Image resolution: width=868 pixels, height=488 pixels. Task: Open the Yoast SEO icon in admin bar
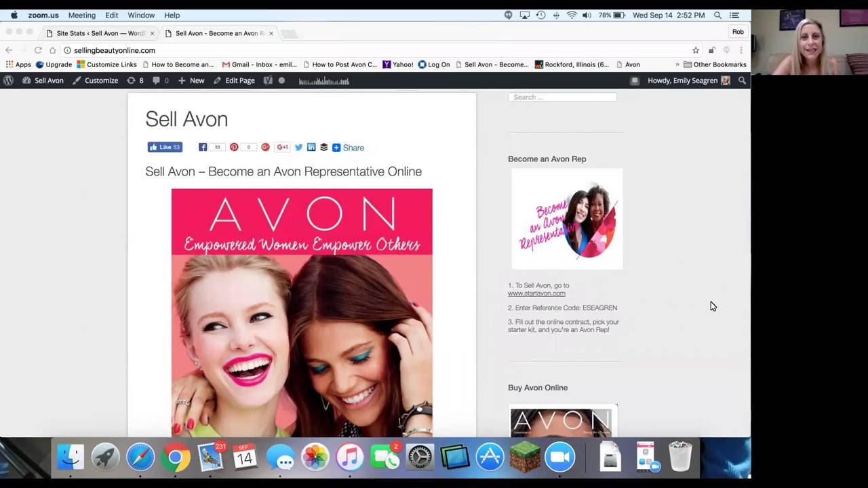tap(268, 81)
